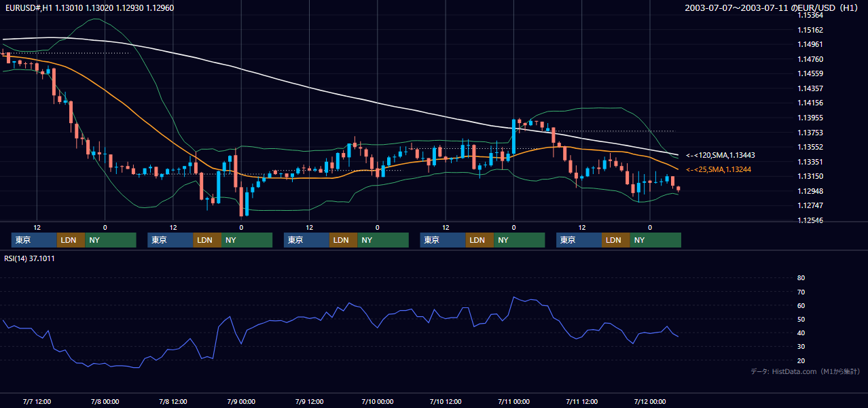Click the 1.15364 price axis label

coord(810,15)
